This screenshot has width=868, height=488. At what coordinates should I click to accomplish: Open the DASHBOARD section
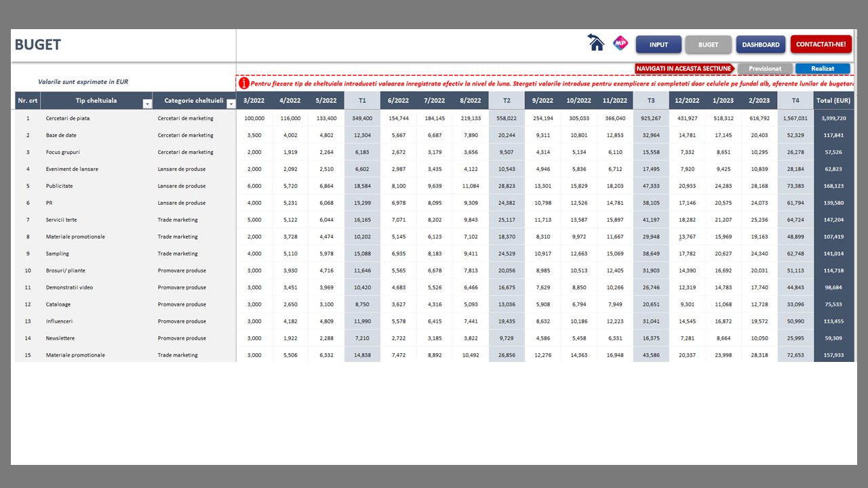tap(760, 45)
